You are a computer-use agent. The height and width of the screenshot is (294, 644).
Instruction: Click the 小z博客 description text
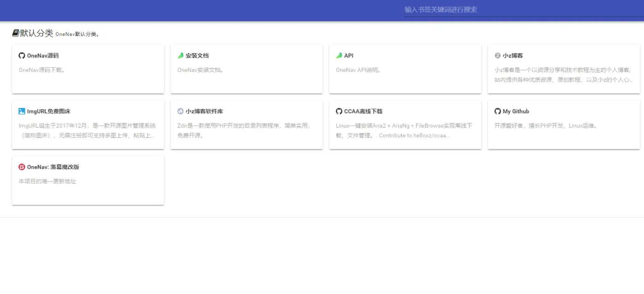(564, 75)
